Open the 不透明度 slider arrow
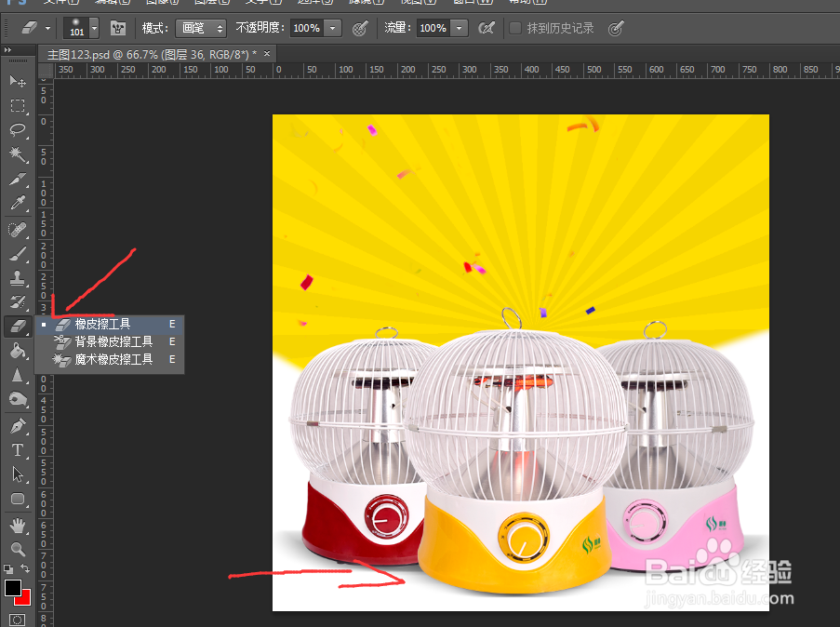The height and width of the screenshot is (627, 840). 333,28
